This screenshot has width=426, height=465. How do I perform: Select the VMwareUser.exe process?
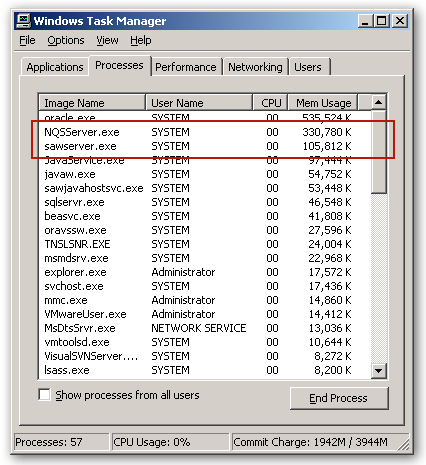(204, 314)
